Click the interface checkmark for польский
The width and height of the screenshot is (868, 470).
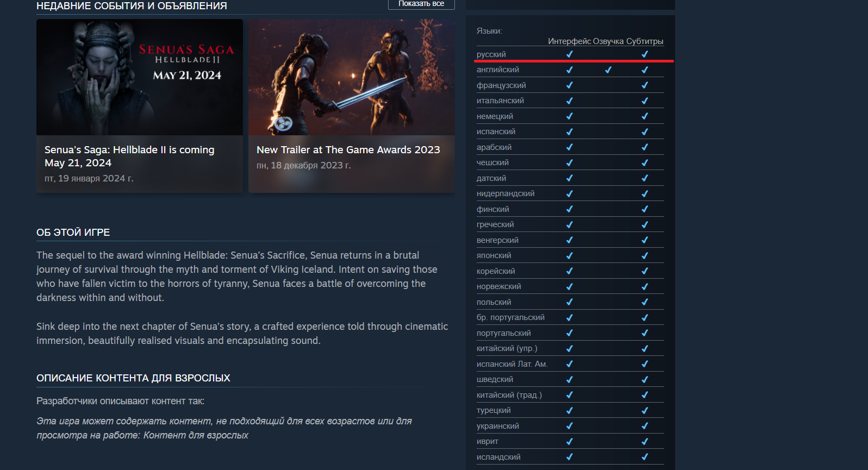click(570, 302)
